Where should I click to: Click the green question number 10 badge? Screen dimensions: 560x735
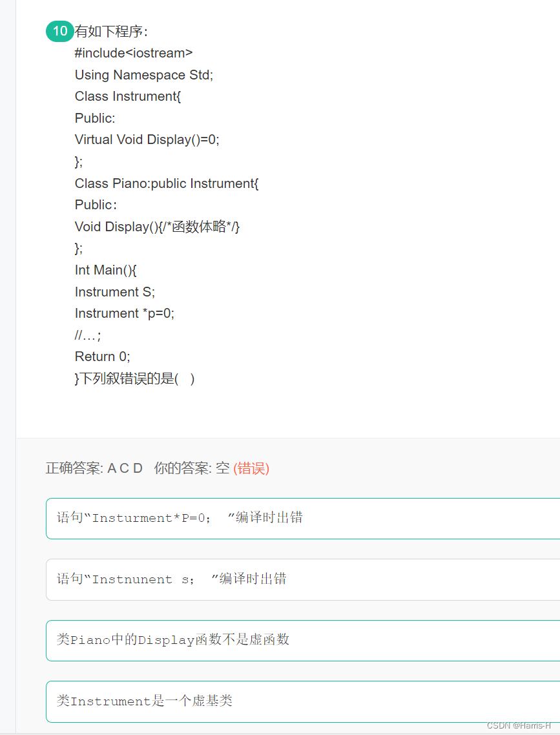coord(59,32)
